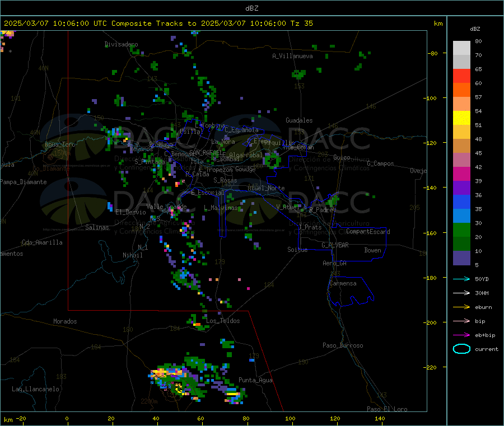Click the 'CompantEscard' map label
The height and width of the screenshot is (426, 504).
[x=368, y=231]
